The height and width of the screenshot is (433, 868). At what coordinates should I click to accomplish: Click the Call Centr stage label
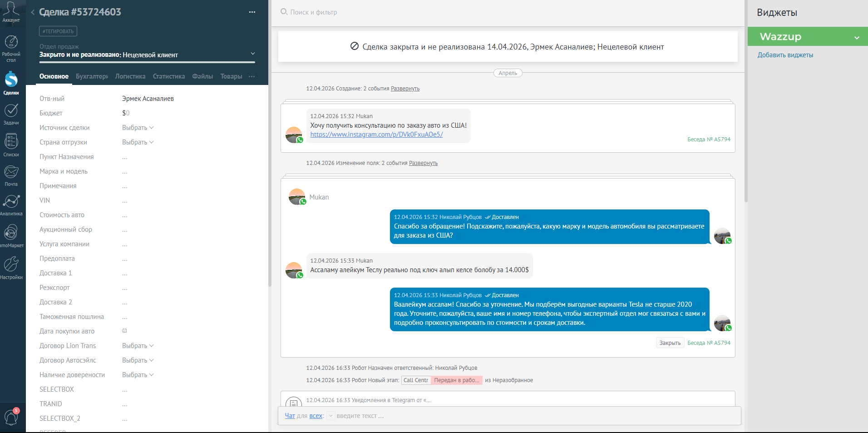[415, 380]
